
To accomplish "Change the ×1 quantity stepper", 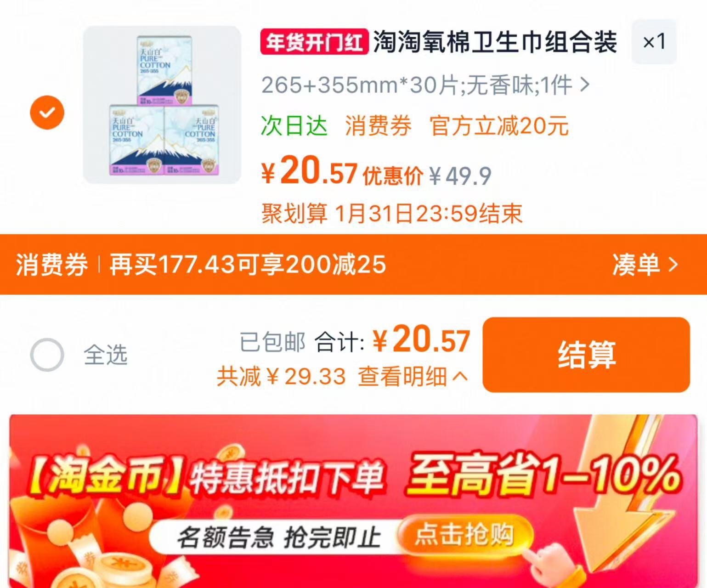I will point(654,42).
